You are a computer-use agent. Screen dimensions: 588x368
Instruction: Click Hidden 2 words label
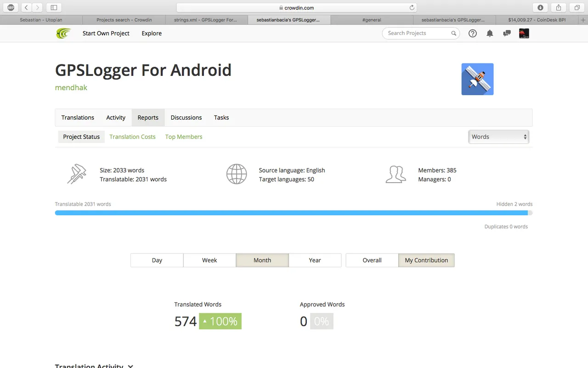514,204
